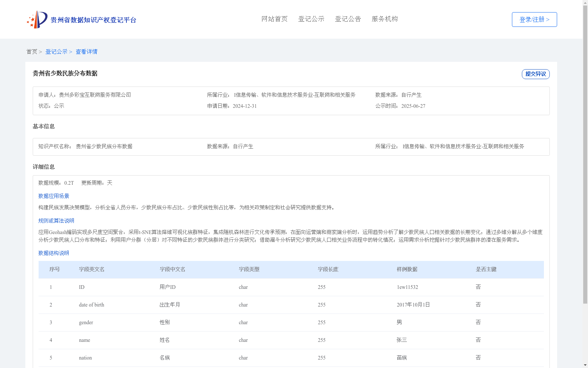Click publicity date 2025-06-27

point(413,106)
